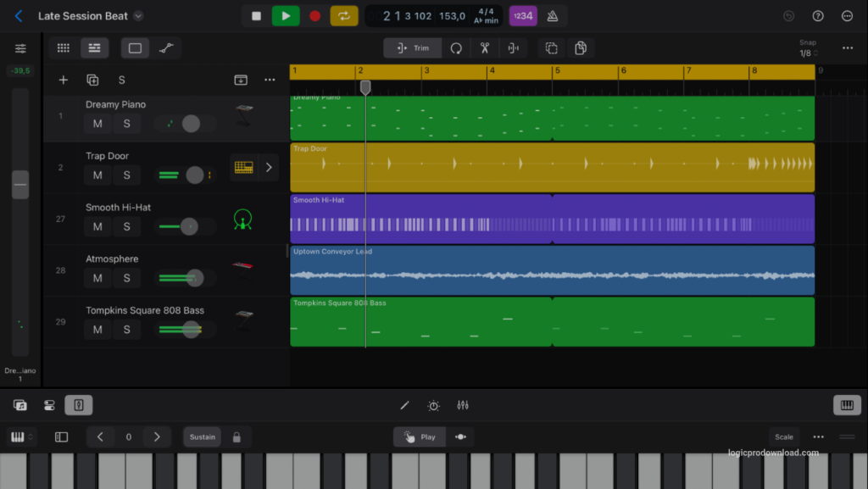Open the mixer faders panel icon
The width and height of the screenshot is (868, 489).
pos(463,406)
